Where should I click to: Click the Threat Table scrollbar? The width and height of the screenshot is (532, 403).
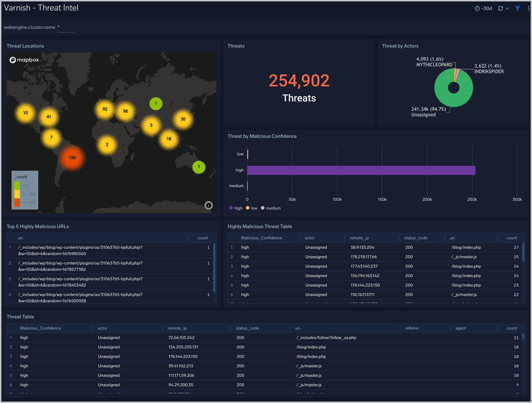(x=523, y=336)
